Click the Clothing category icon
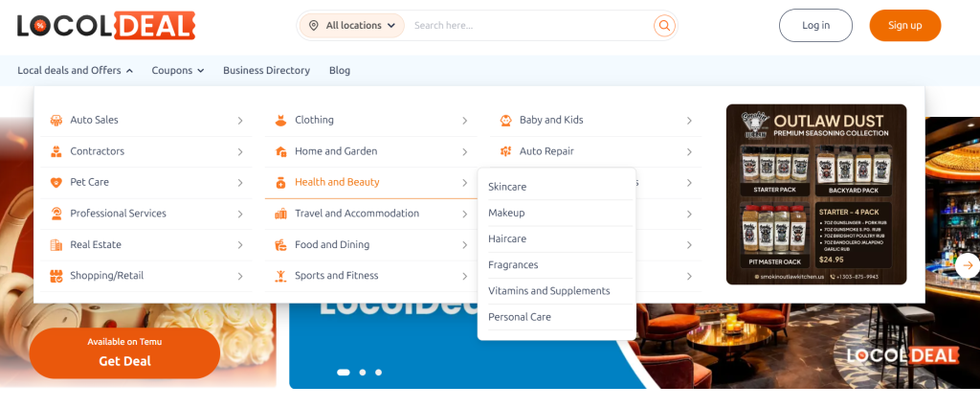The height and width of the screenshot is (408, 980). [280, 121]
